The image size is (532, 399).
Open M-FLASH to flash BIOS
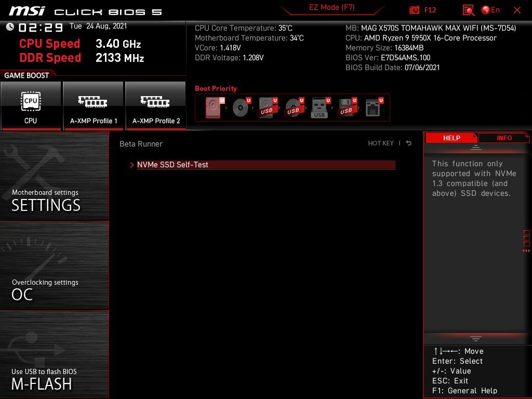click(x=54, y=354)
